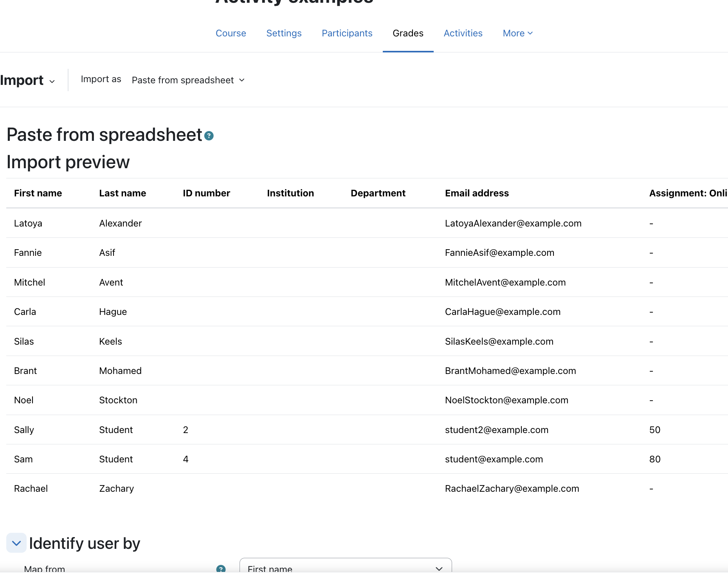Click email student@example.com
Image resolution: width=728 pixels, height=586 pixels.
[x=494, y=459]
